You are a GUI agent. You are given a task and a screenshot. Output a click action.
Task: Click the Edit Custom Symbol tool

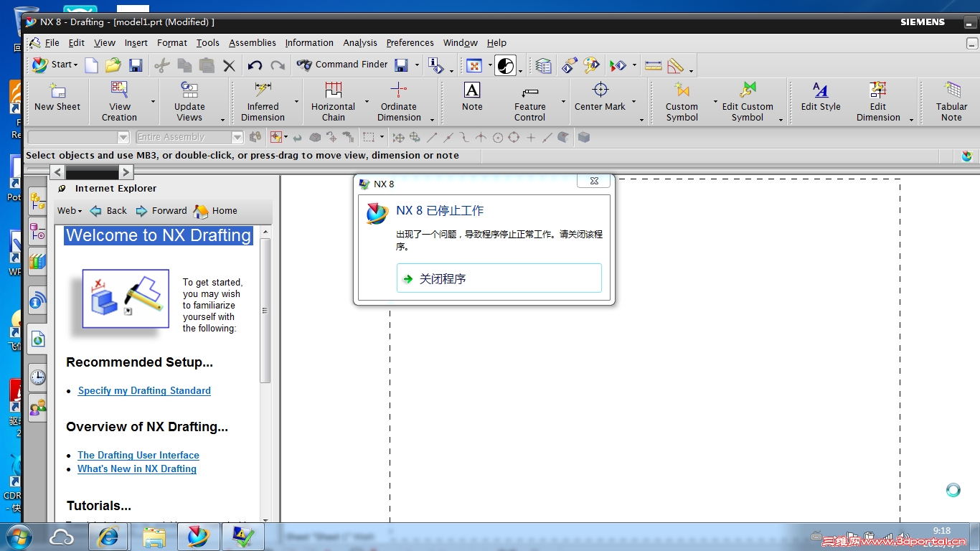coord(748,101)
